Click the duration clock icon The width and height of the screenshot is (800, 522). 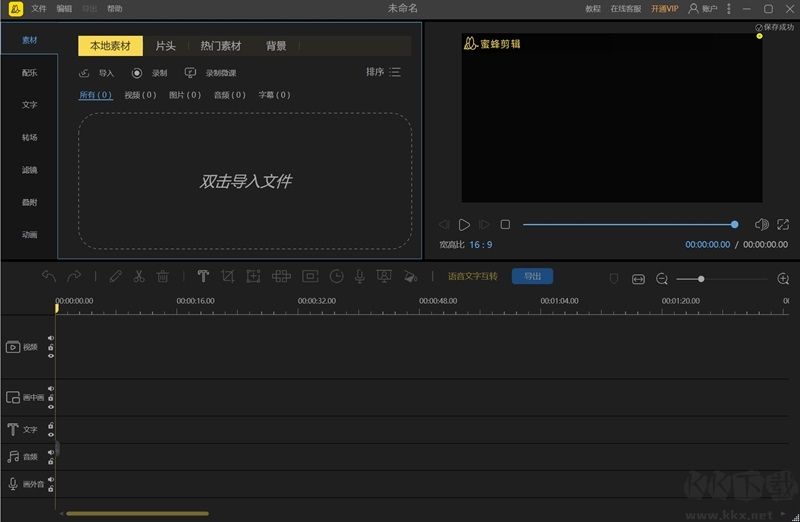pos(336,277)
